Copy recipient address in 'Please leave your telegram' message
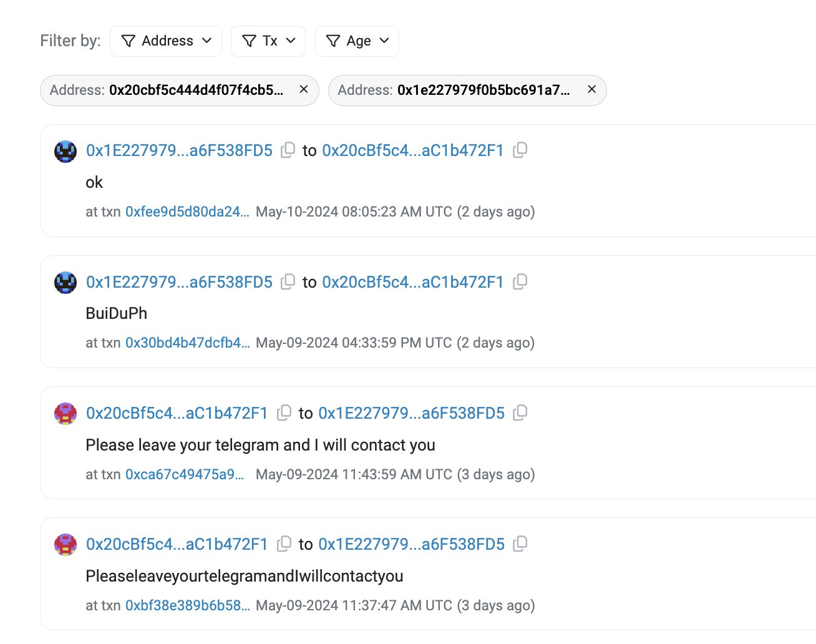Screen dimensions: 816x644 (520, 413)
